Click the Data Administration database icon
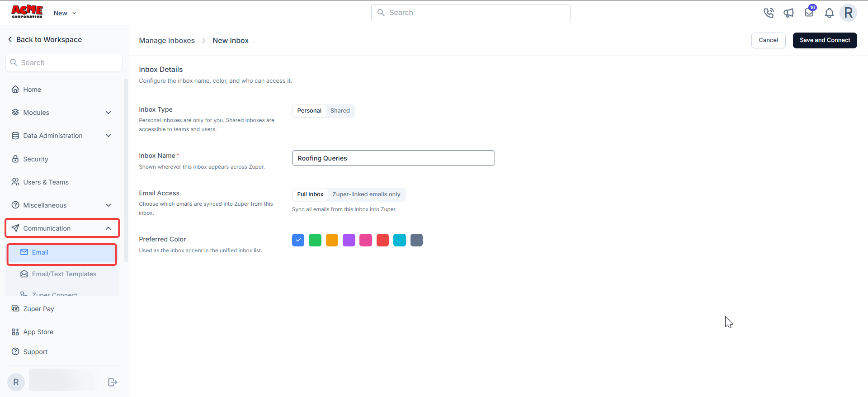The image size is (868, 397). 15,135
